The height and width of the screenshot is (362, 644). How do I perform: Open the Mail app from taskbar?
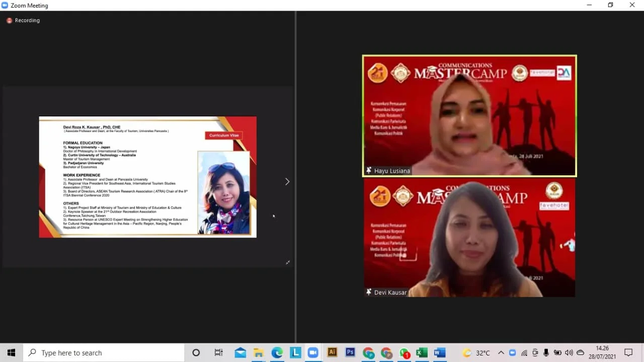pos(240,353)
